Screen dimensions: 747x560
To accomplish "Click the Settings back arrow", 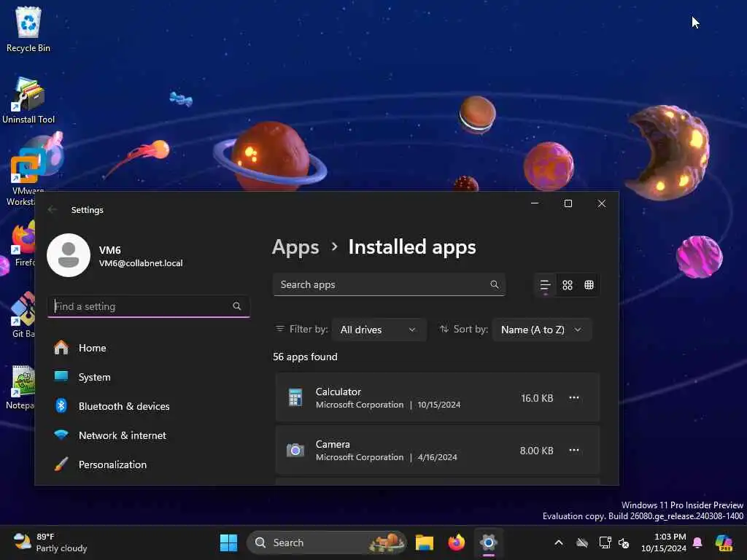I will [x=52, y=210].
